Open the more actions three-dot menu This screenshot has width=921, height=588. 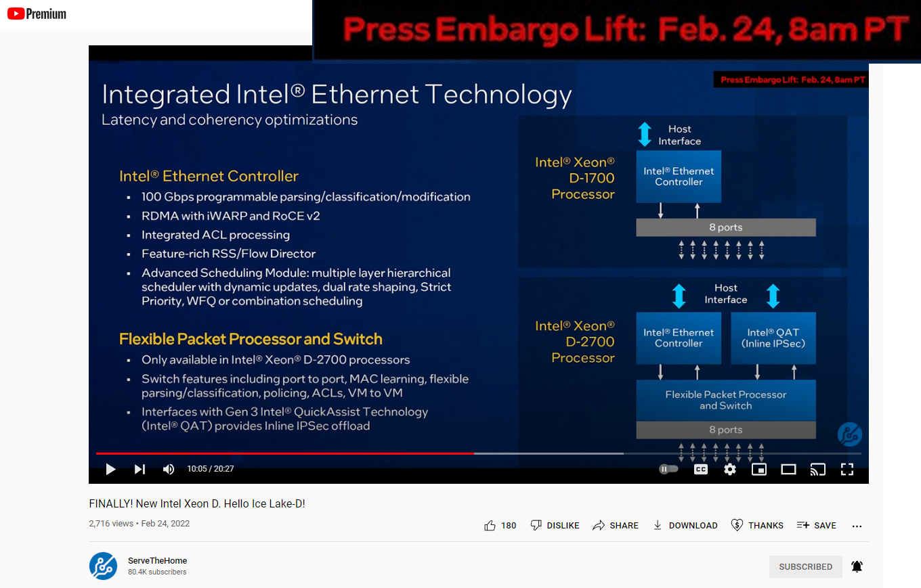[x=857, y=526]
